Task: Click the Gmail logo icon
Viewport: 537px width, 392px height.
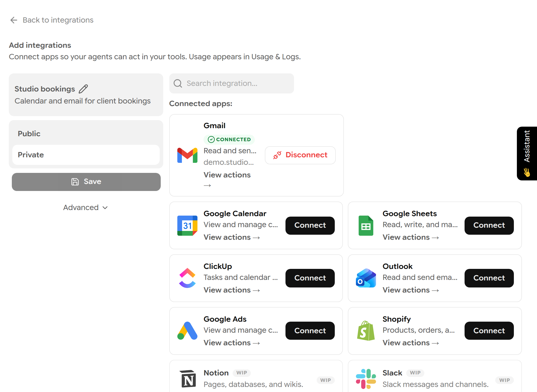Action: point(187,155)
